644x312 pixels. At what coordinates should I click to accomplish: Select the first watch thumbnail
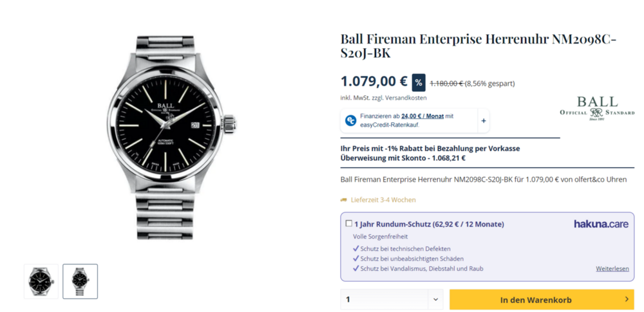41,281
